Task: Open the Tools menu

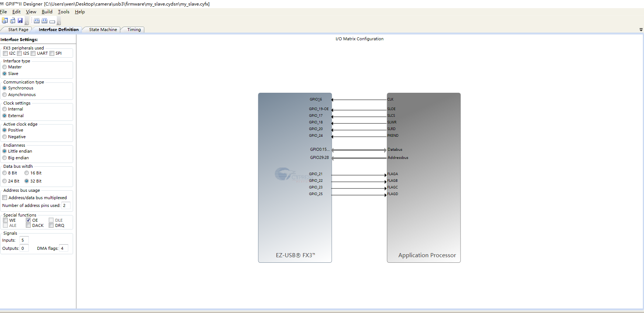Action: point(63,12)
